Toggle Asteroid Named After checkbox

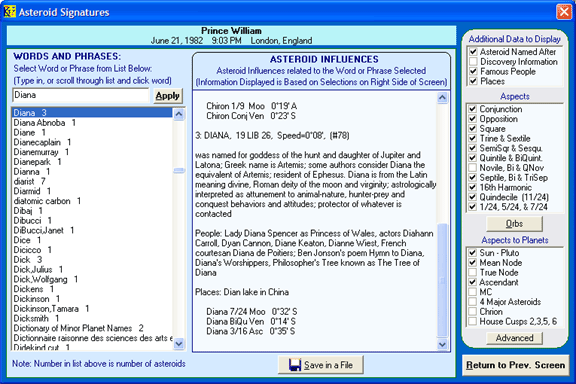[473, 52]
